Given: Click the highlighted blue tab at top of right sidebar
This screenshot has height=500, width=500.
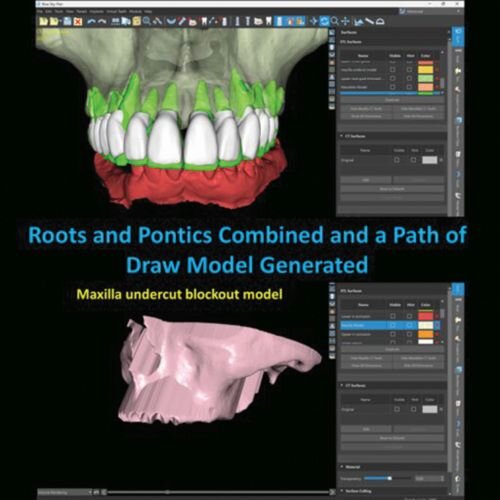Looking at the screenshot, I should (459, 37).
